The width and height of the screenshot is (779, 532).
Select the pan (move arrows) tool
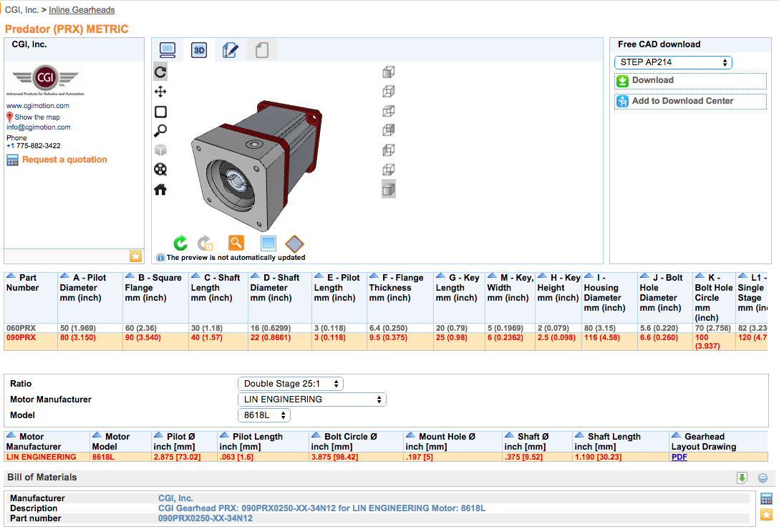pos(160,92)
